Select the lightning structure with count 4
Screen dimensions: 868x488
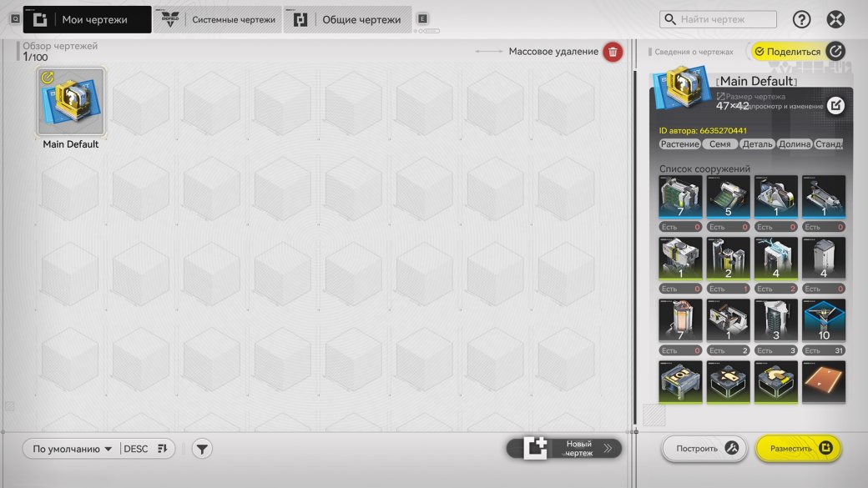point(775,259)
